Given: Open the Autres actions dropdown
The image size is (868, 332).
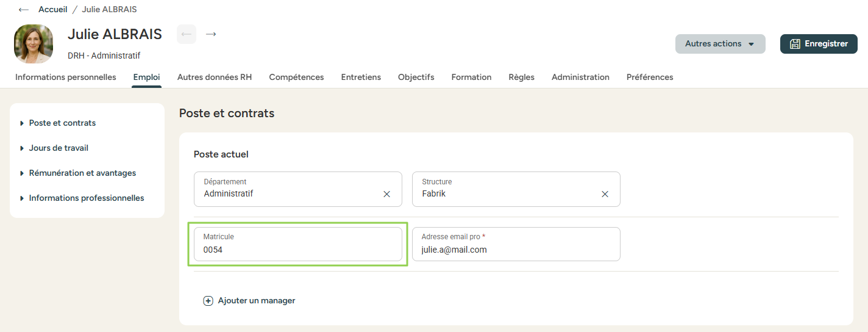Looking at the screenshot, I should pos(720,44).
